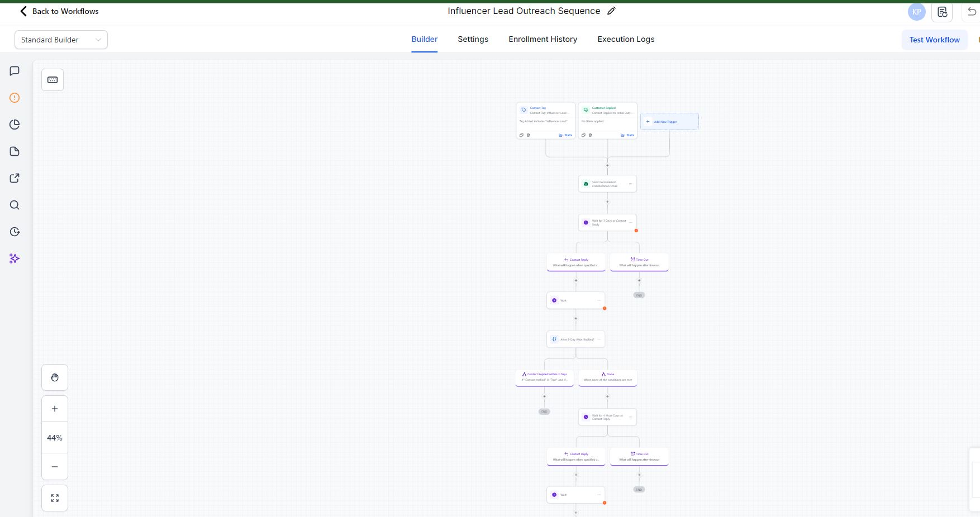
Task: Open the Execution Logs tab
Action: coord(625,39)
